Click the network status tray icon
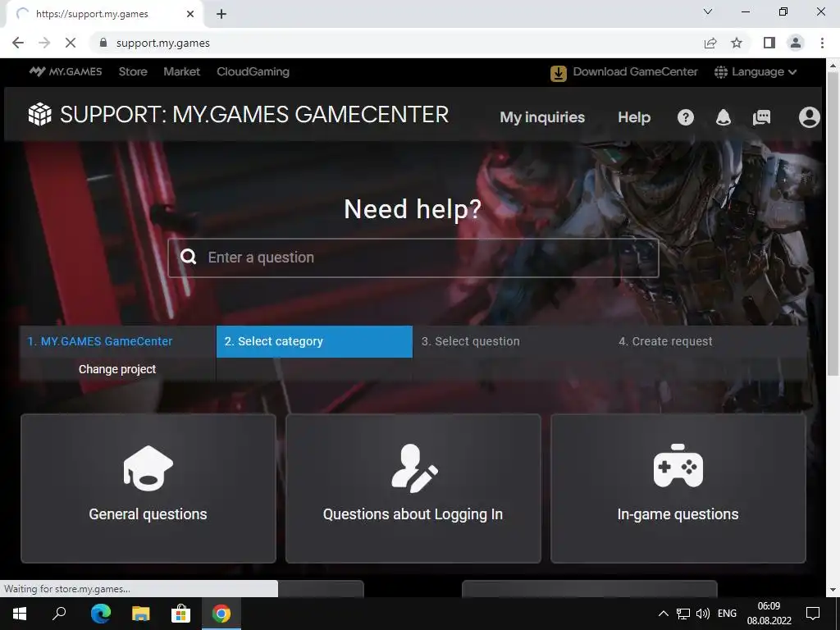The image size is (840, 630). click(x=683, y=614)
